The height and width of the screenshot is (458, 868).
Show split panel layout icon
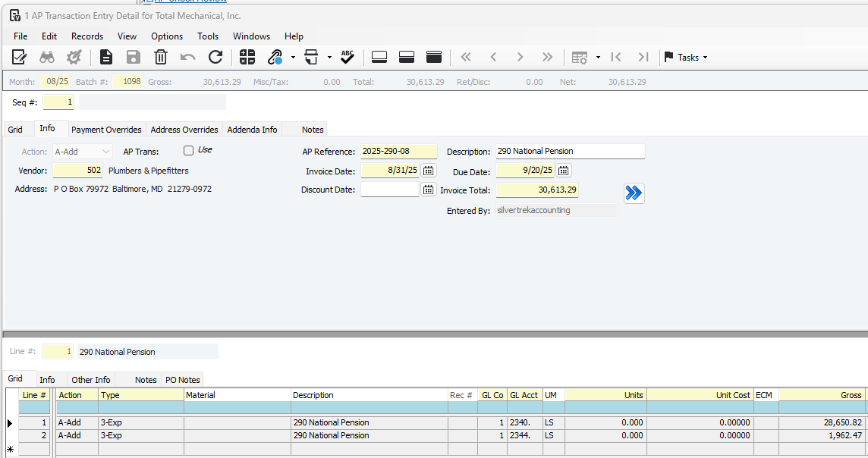[x=407, y=57]
